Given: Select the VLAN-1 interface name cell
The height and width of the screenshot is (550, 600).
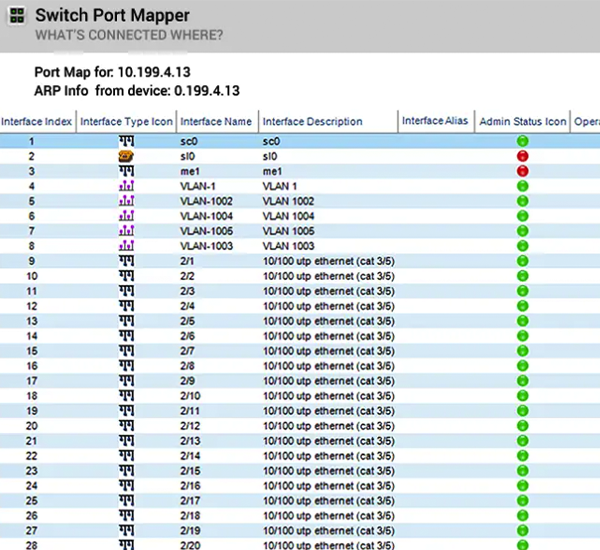Looking at the screenshot, I should point(198,186).
